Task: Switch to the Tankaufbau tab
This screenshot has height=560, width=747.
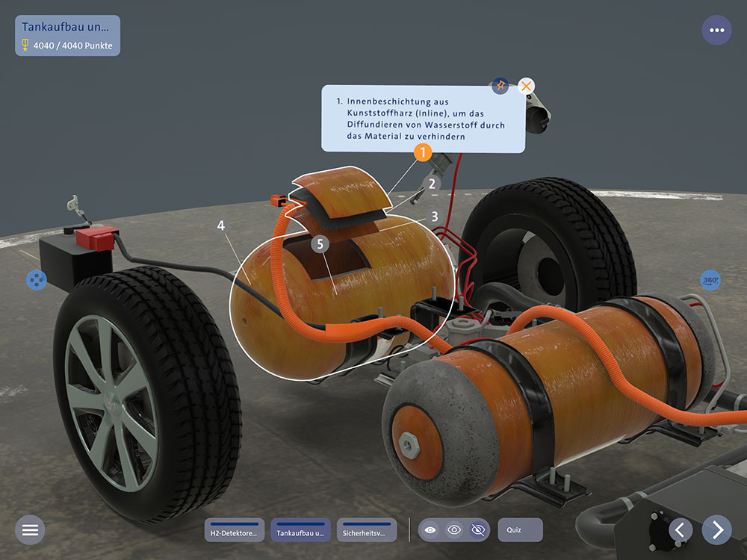Action: coord(300,530)
